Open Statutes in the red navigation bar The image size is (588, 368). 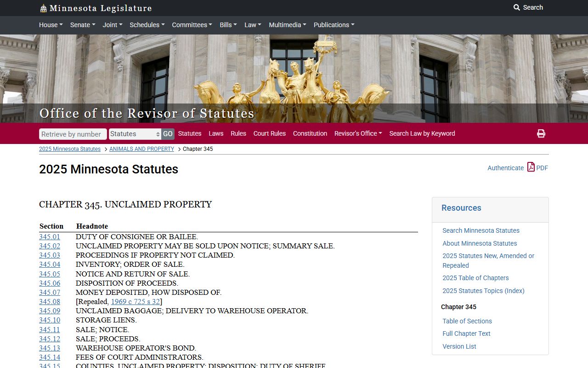[x=190, y=133]
